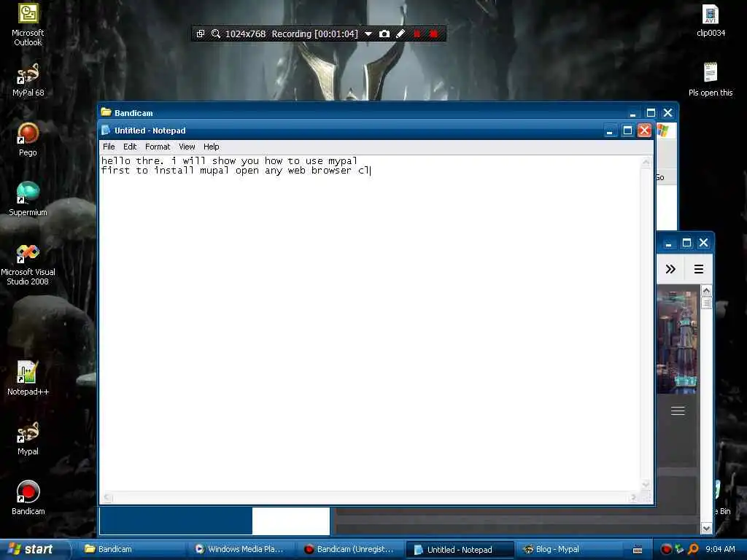Minimize the Bandicam folder window

(x=632, y=113)
